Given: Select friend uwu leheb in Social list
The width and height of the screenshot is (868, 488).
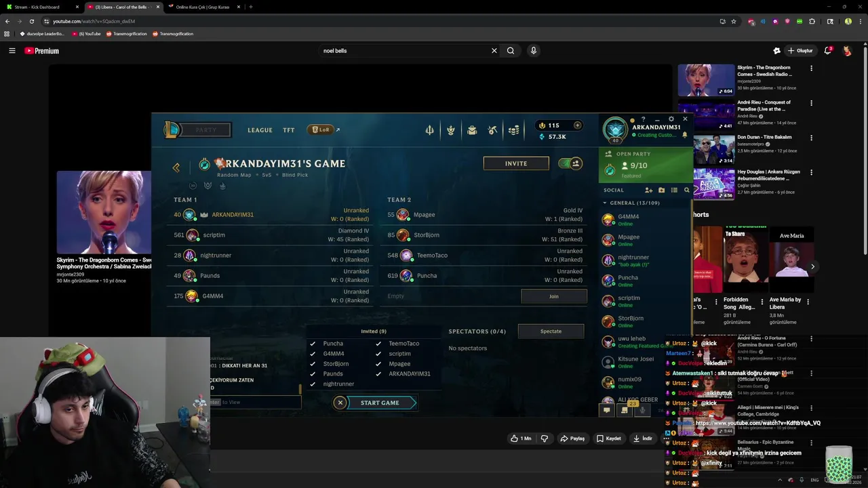Looking at the screenshot, I should coord(644,342).
